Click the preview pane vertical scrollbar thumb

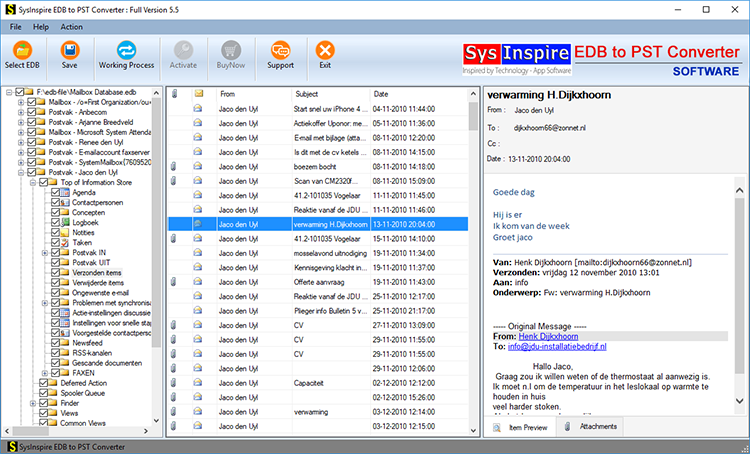click(x=739, y=286)
